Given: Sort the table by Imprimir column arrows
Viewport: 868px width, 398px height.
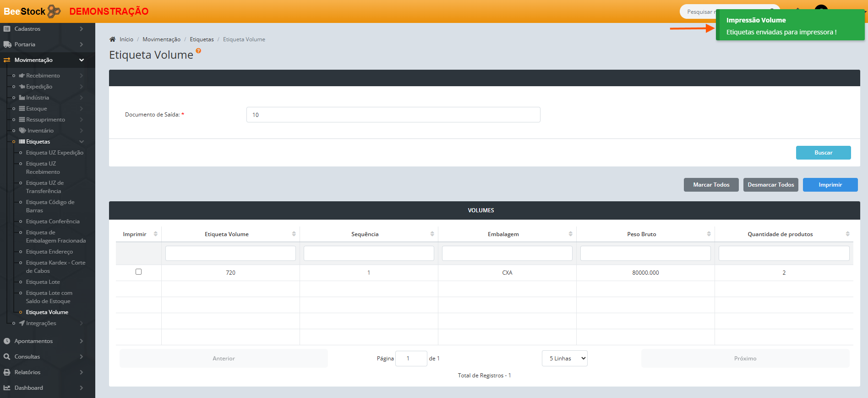Looking at the screenshot, I should pos(156,234).
